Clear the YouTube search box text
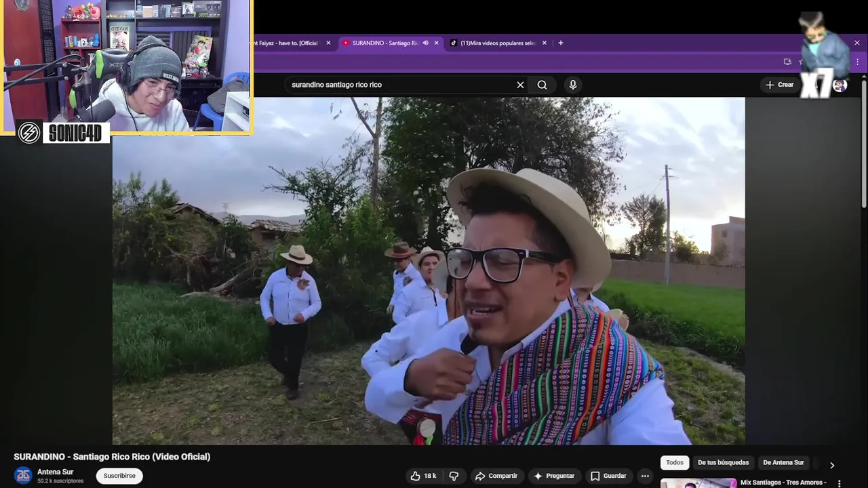868x488 pixels. point(520,85)
